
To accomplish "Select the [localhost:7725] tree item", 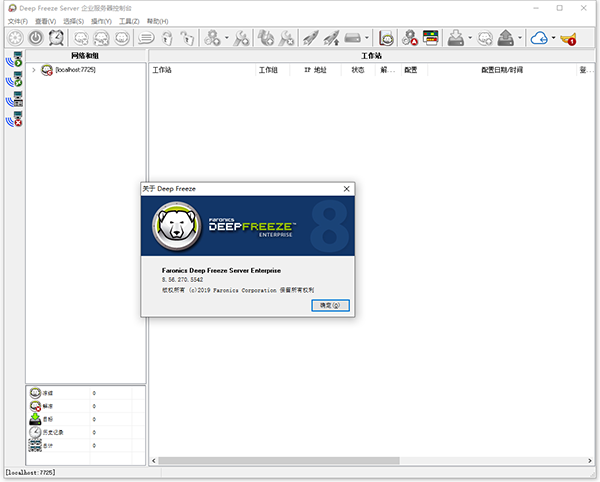I will coord(75,70).
